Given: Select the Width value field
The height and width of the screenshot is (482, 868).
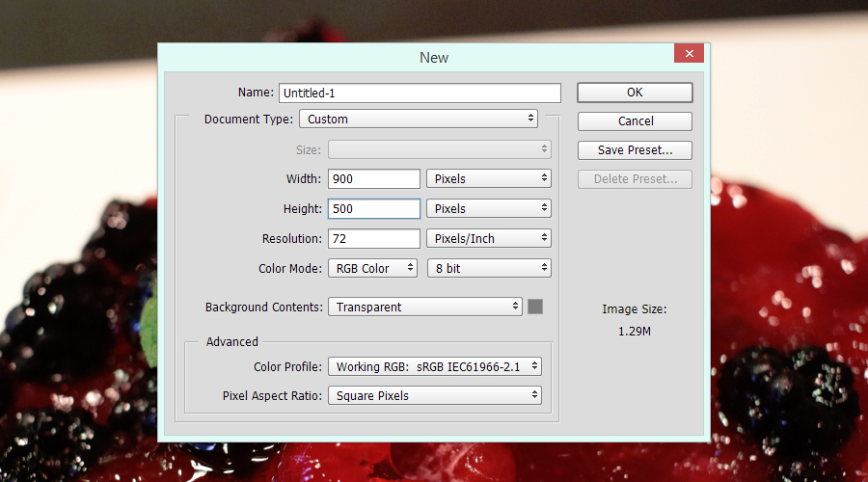Looking at the screenshot, I should tap(374, 179).
